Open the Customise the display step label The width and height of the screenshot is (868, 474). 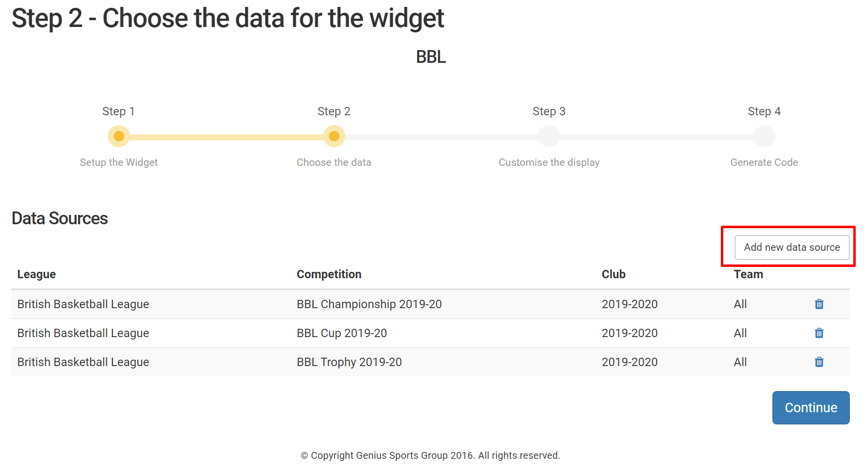coord(549,162)
